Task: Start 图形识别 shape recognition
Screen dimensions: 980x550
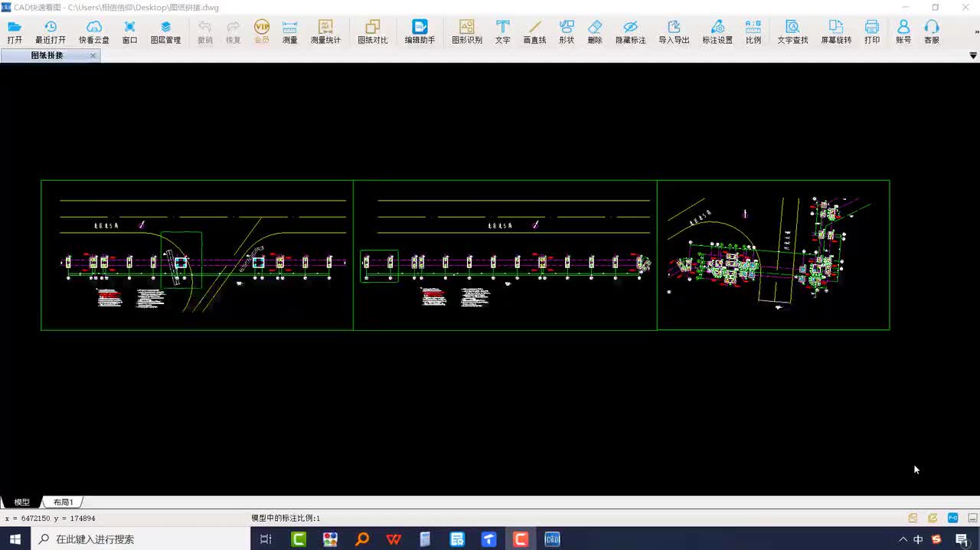Action: [x=467, y=32]
